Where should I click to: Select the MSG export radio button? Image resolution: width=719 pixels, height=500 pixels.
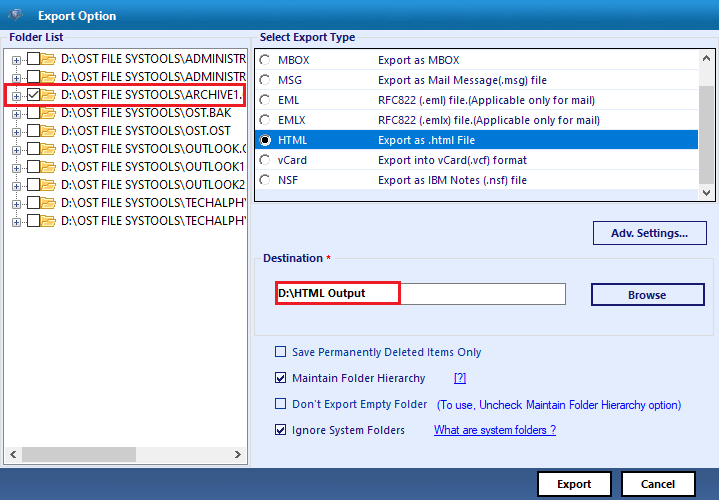click(x=265, y=80)
